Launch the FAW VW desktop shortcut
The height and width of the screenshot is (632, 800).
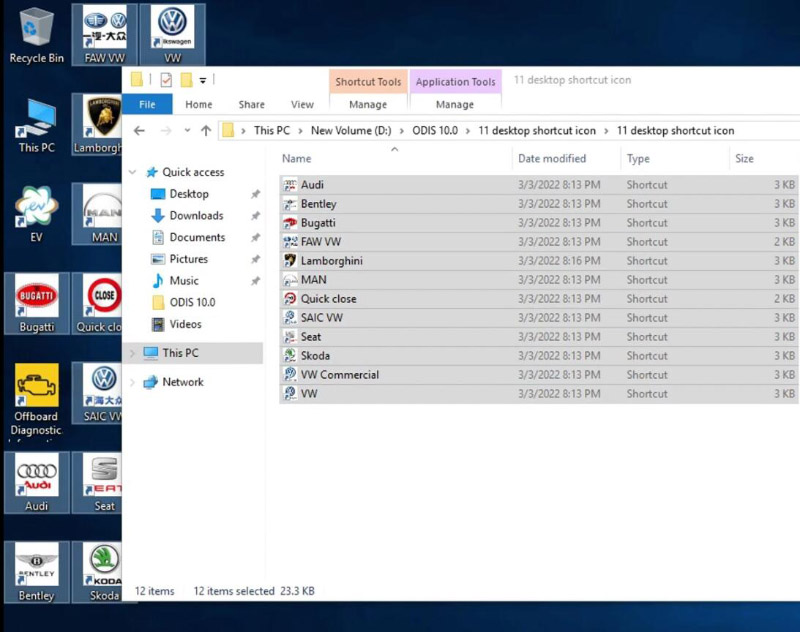[105, 35]
